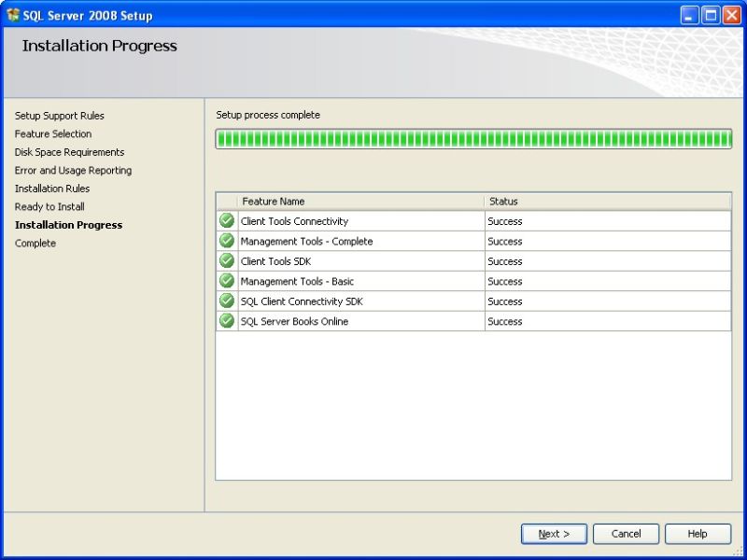747x560 pixels.
Task: Select the Installation Rules step
Action: 56,189
